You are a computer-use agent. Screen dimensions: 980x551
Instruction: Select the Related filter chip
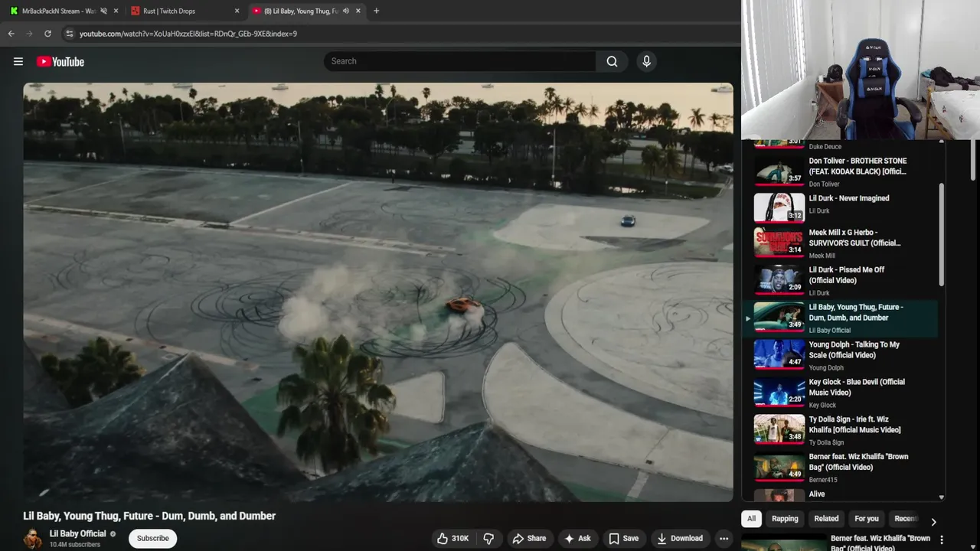(826, 519)
